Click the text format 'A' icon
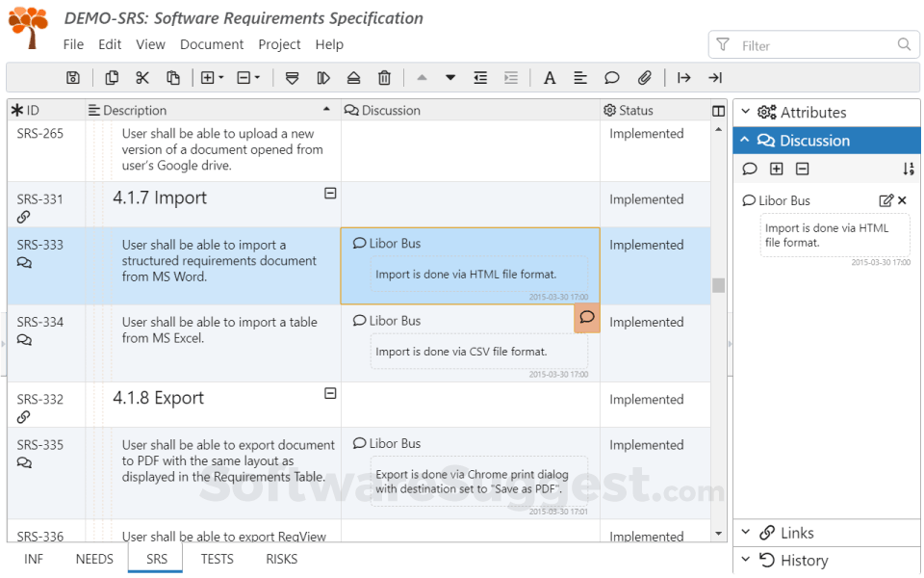Image resolution: width=924 pixels, height=578 pixels. pyautogui.click(x=550, y=78)
